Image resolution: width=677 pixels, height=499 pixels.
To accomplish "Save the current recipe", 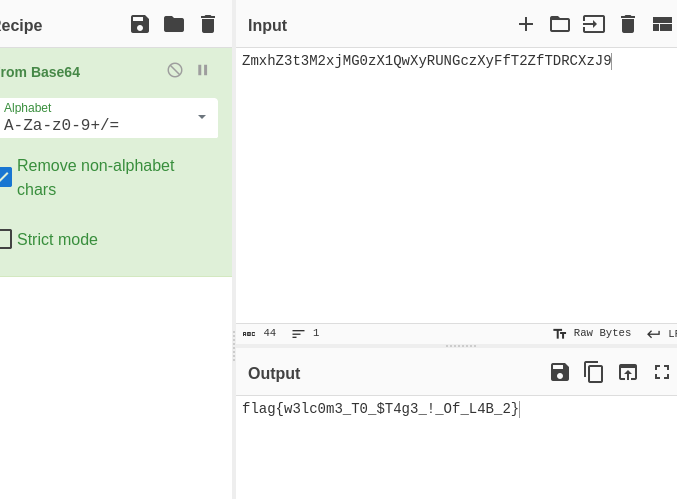I will [x=140, y=24].
